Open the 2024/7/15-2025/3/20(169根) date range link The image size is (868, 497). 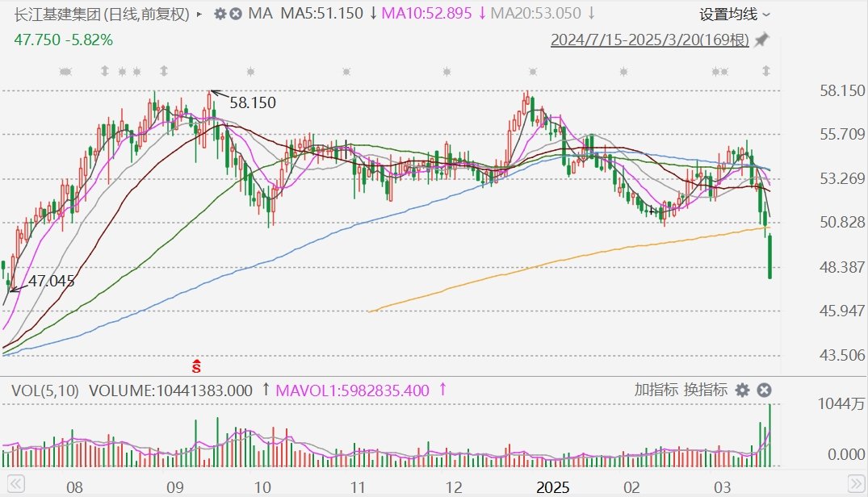[x=649, y=40]
